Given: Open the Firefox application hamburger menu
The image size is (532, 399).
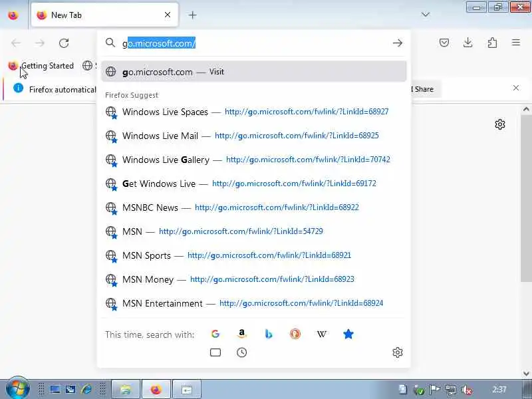Looking at the screenshot, I should click(516, 43).
